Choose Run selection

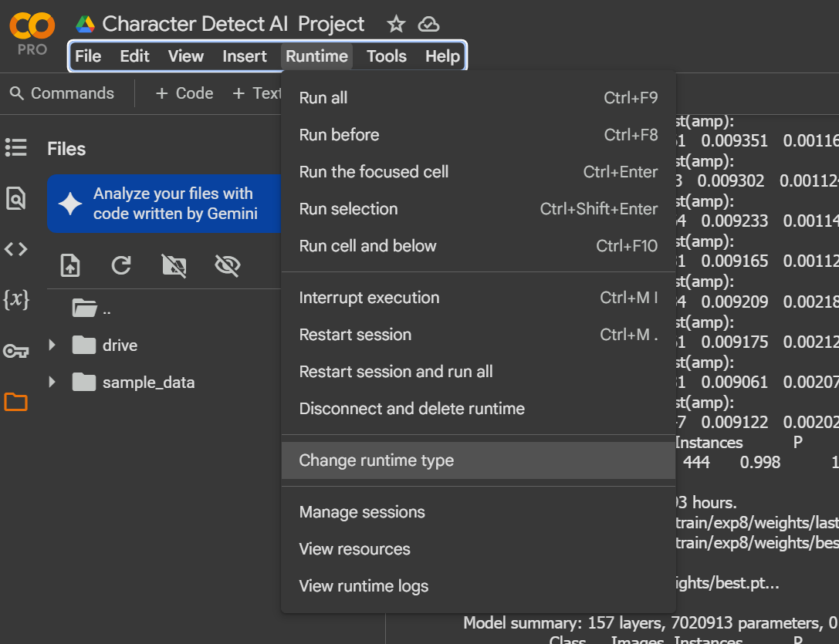[x=479, y=208]
